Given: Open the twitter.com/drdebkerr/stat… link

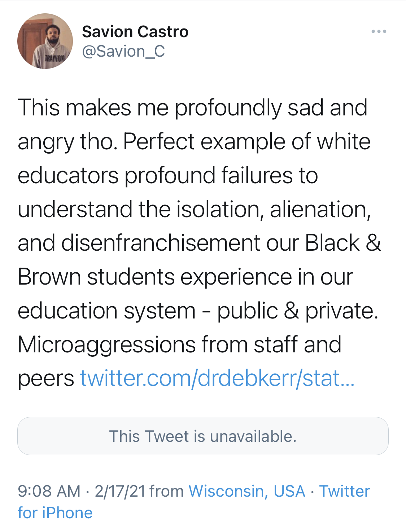Looking at the screenshot, I should point(217,378).
